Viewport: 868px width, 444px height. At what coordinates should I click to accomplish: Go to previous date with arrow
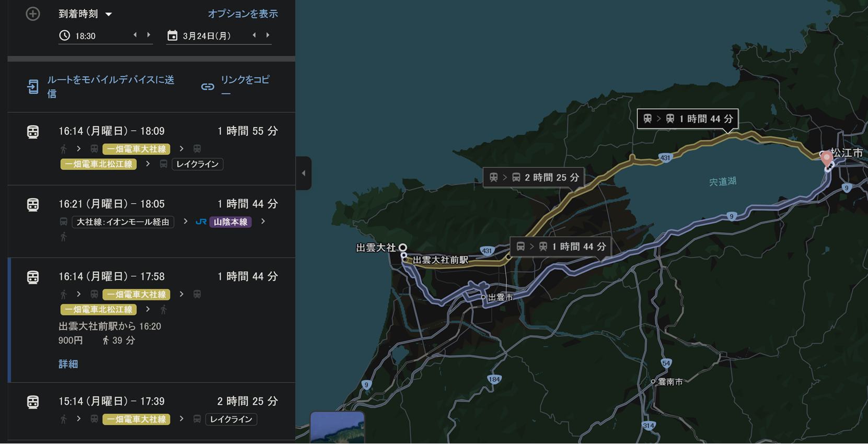(254, 35)
